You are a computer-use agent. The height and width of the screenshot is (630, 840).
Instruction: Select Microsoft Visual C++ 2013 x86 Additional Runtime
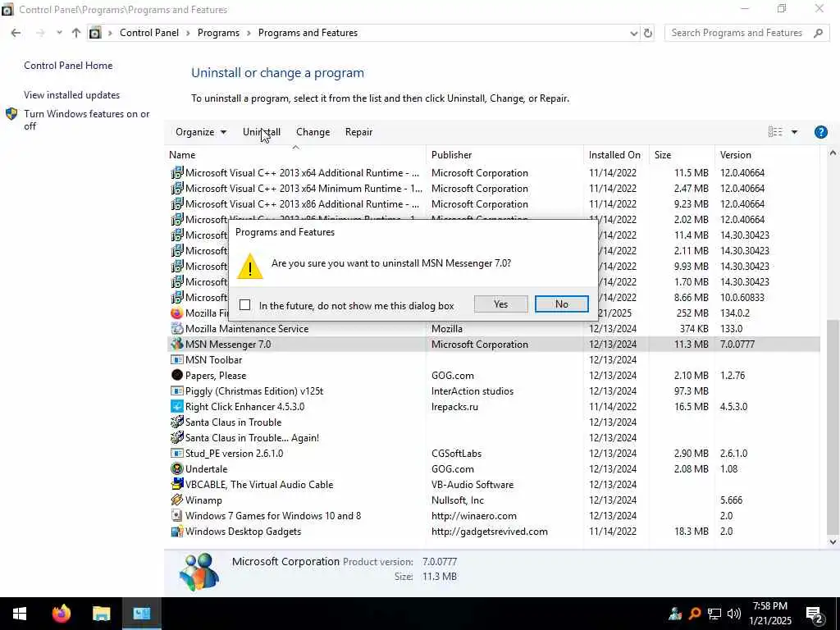[x=302, y=204]
